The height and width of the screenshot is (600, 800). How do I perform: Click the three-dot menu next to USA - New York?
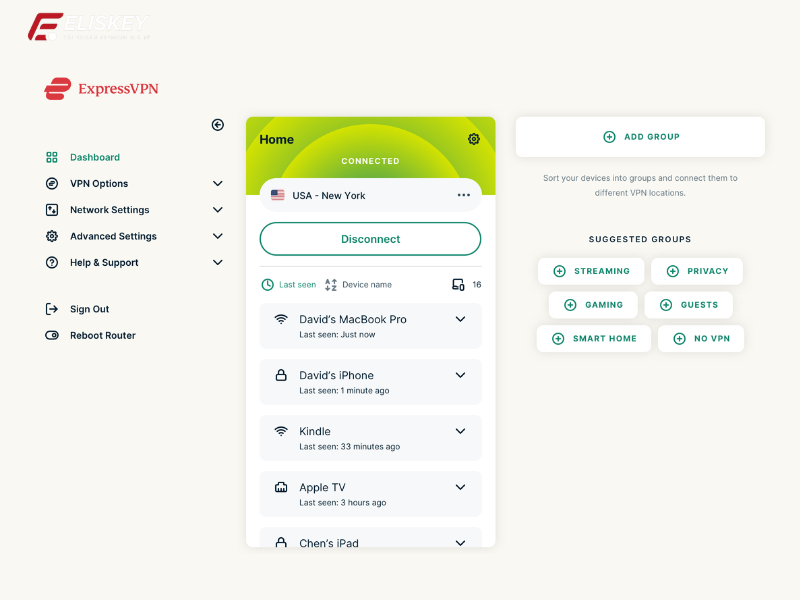(x=463, y=195)
